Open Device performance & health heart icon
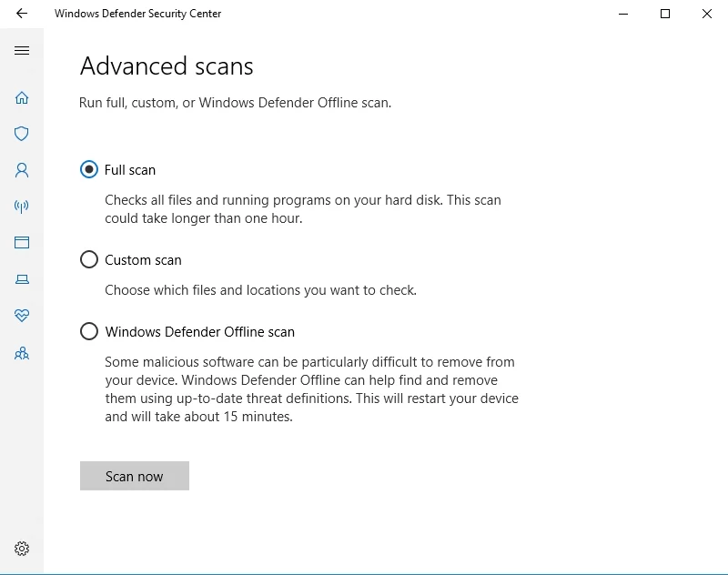Image resolution: width=728 pixels, height=575 pixels. point(22,316)
